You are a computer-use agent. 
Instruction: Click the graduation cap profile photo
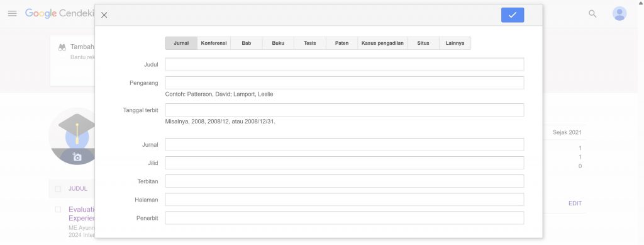tap(72, 136)
